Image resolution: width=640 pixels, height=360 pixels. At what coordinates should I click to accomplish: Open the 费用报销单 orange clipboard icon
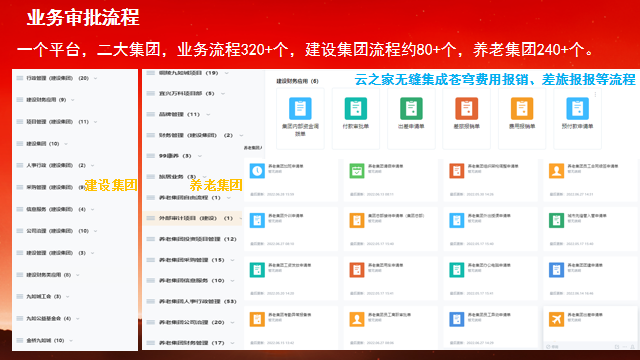522,108
